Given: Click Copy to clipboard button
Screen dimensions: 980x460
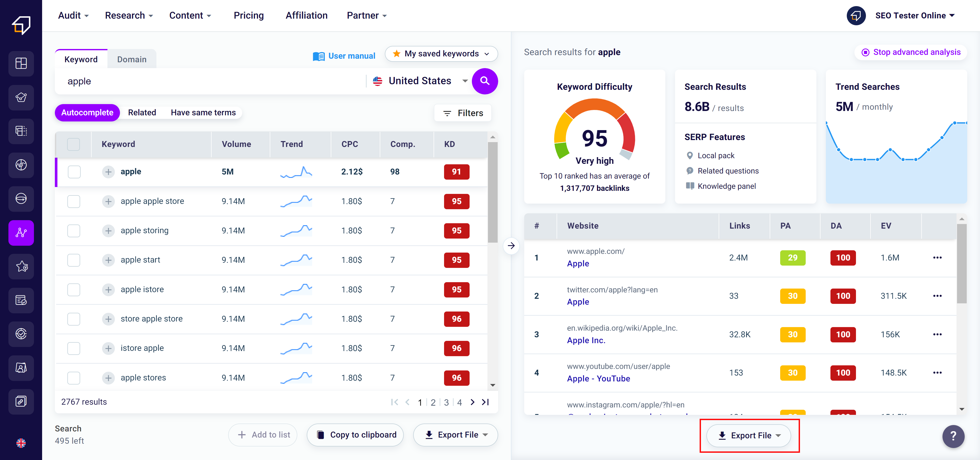Looking at the screenshot, I should [355, 435].
